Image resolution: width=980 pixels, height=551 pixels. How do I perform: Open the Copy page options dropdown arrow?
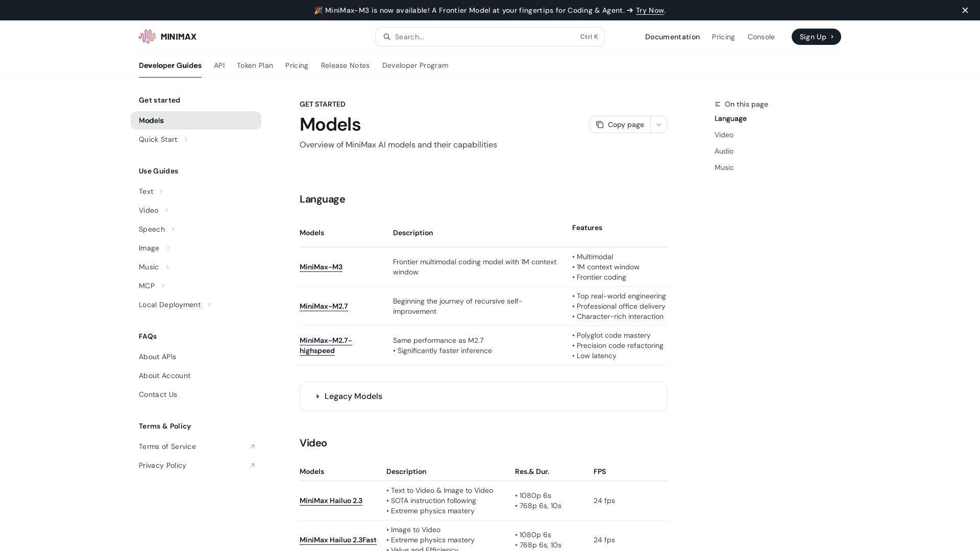(659, 124)
